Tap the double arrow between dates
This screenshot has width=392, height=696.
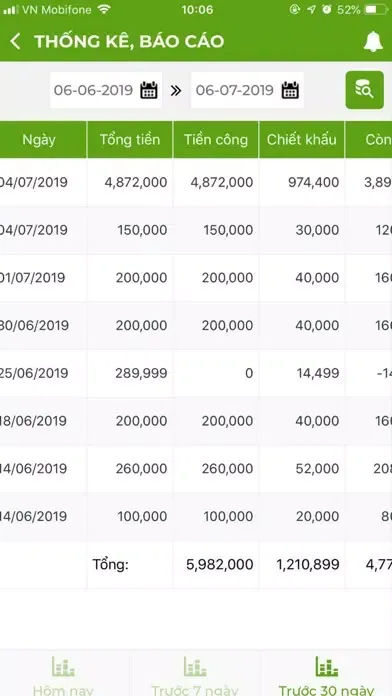point(176,91)
